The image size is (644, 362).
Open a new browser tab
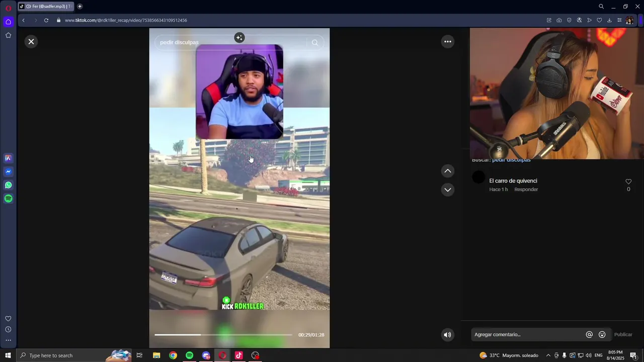pyautogui.click(x=79, y=7)
